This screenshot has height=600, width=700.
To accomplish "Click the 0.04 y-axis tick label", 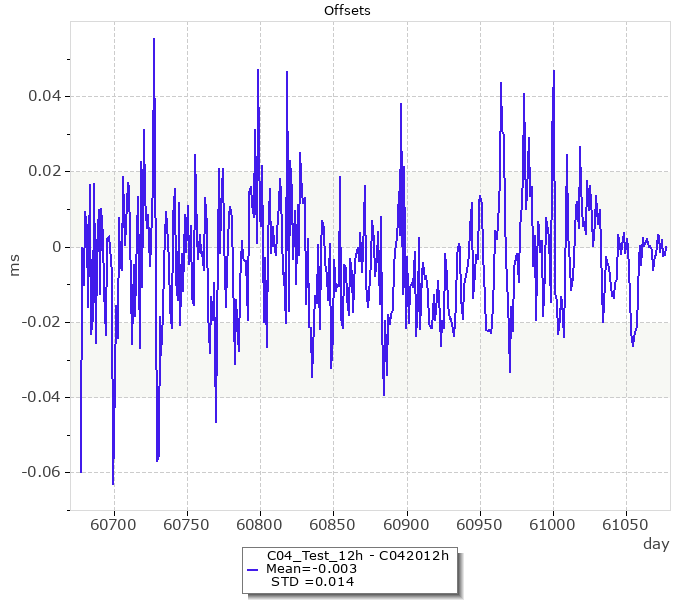I will point(41,96).
